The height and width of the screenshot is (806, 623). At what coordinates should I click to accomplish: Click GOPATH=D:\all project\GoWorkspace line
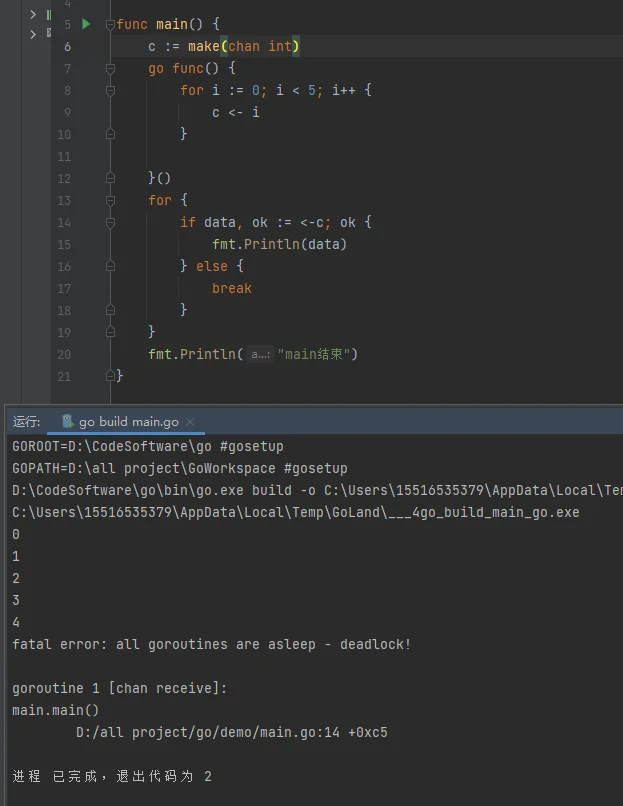click(x=180, y=468)
